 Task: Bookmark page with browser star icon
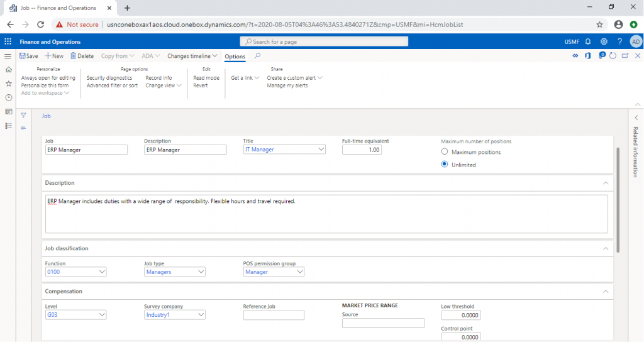599,25
